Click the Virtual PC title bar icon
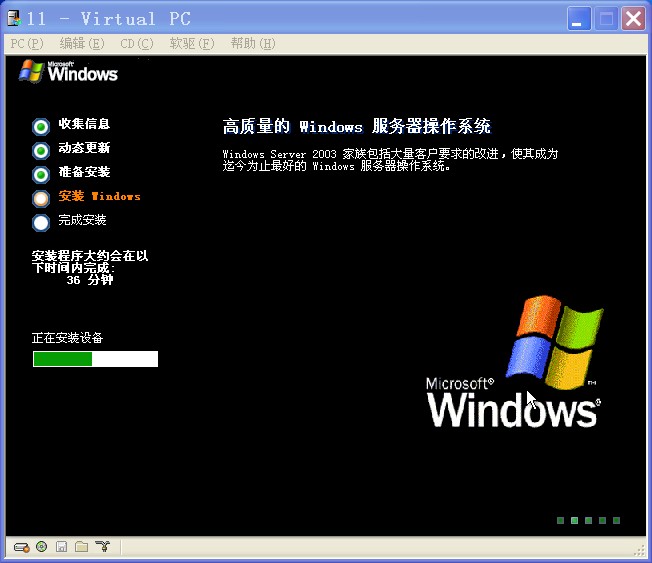Screen dimensions: 652x563 pyautogui.click(x=14, y=18)
